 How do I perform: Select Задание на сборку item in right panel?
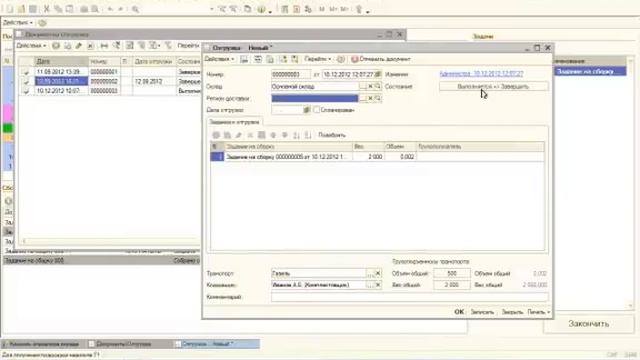point(590,71)
